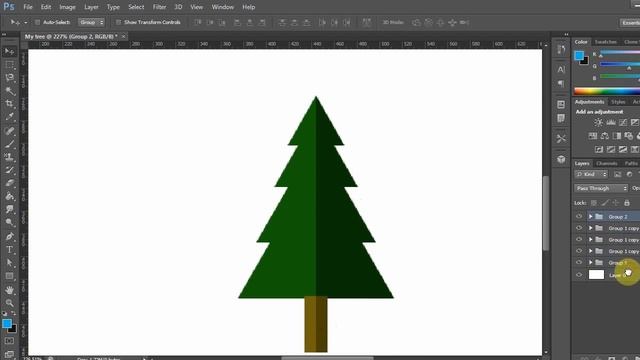This screenshot has width=640, height=360.
Task: Close the My tree document tab
Action: pyautogui.click(x=123, y=36)
